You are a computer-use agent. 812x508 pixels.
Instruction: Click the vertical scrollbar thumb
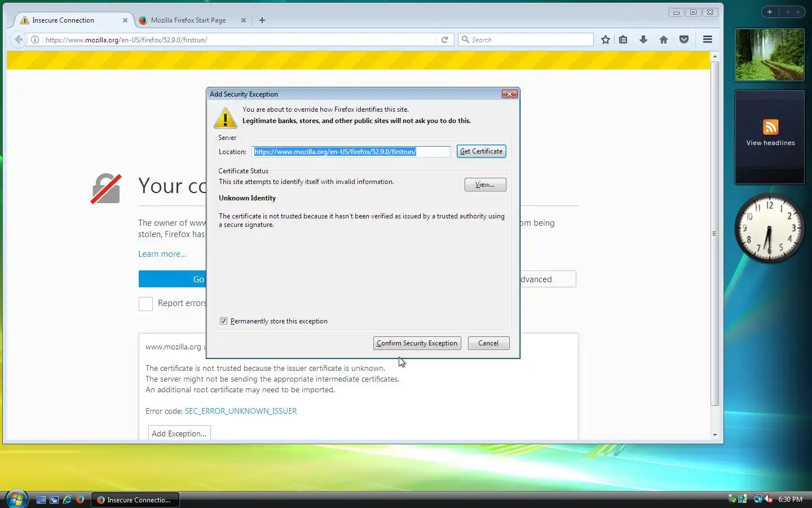(x=715, y=234)
